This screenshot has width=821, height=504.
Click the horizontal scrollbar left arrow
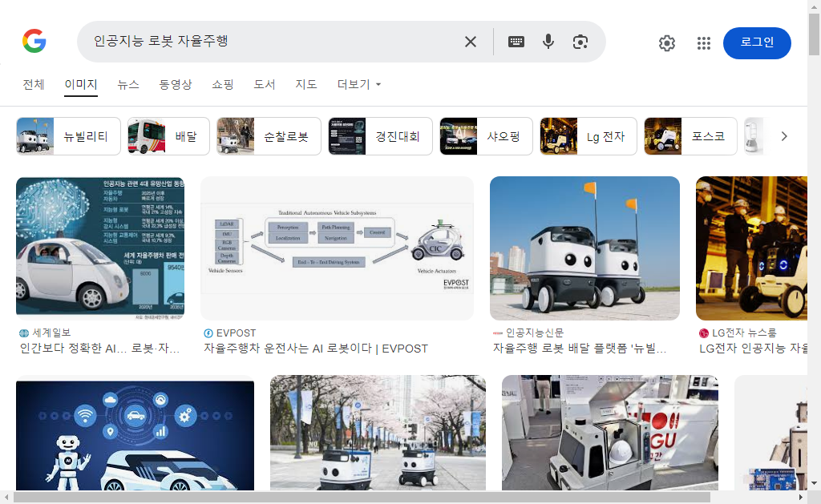[6, 498]
